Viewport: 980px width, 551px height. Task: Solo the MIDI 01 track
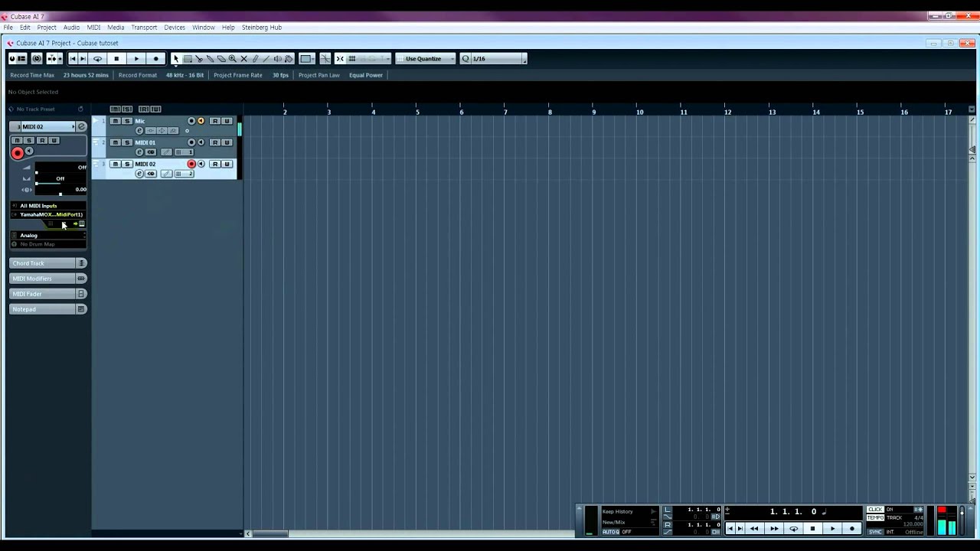tap(127, 142)
